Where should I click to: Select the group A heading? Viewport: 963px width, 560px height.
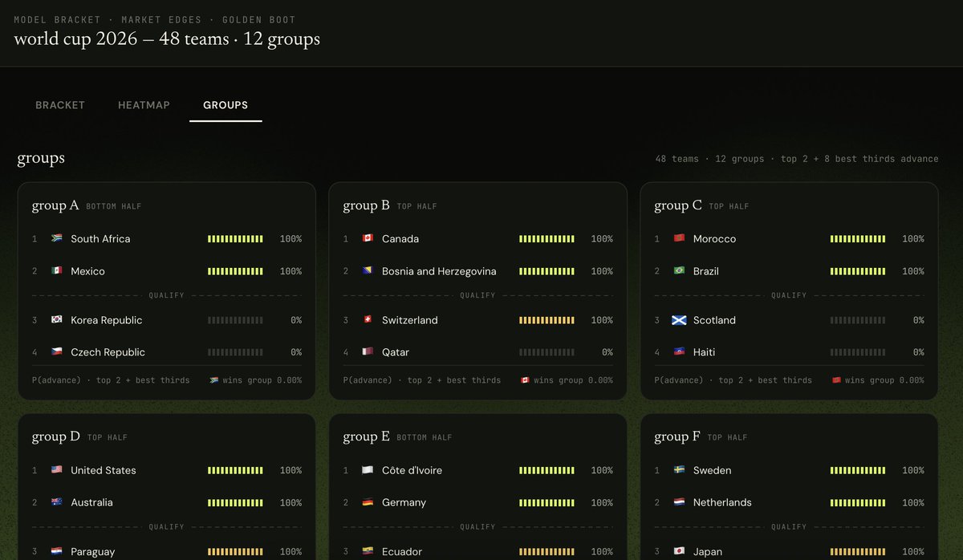[x=55, y=205]
